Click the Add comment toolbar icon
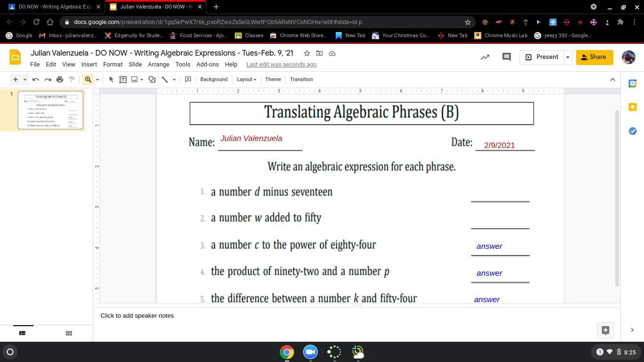The width and height of the screenshot is (644, 362). coord(188,79)
